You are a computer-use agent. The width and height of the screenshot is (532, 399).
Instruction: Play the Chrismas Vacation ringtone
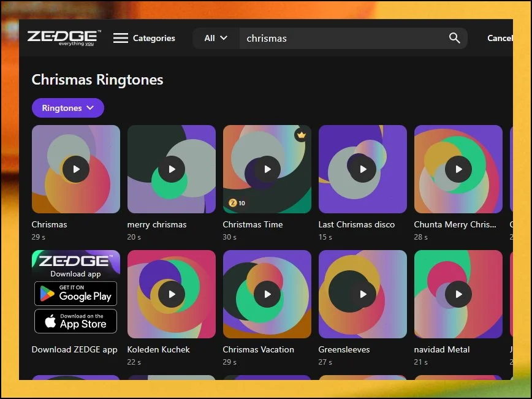[x=267, y=294]
